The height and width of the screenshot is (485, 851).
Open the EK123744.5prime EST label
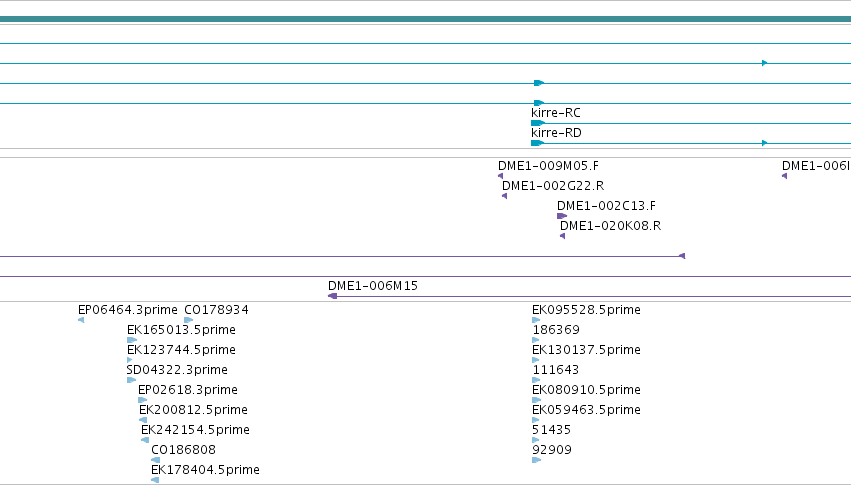(x=181, y=350)
